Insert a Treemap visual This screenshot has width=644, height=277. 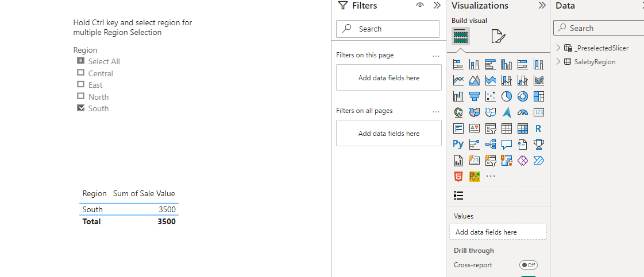(x=538, y=96)
